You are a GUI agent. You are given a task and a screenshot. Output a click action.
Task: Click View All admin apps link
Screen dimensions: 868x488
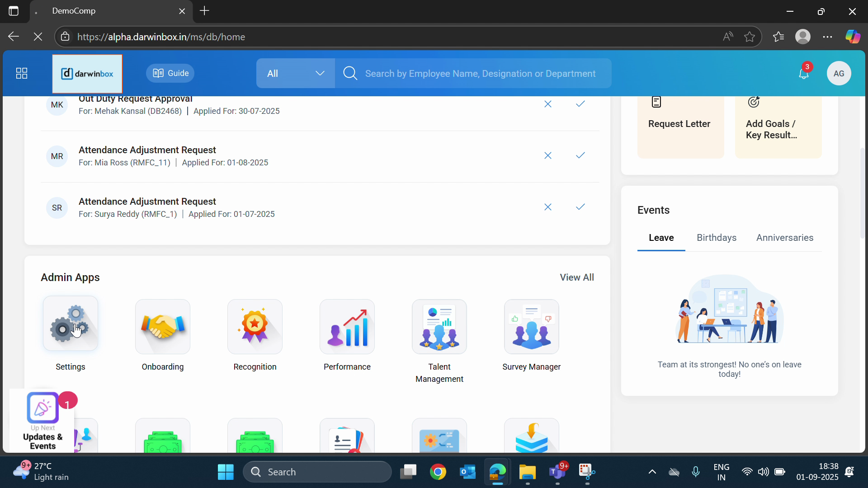click(577, 277)
